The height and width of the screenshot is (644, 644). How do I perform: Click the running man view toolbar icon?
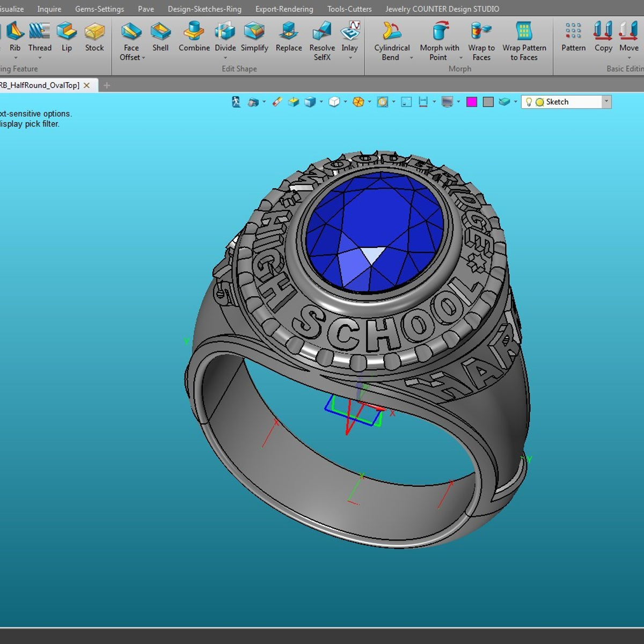(x=236, y=102)
